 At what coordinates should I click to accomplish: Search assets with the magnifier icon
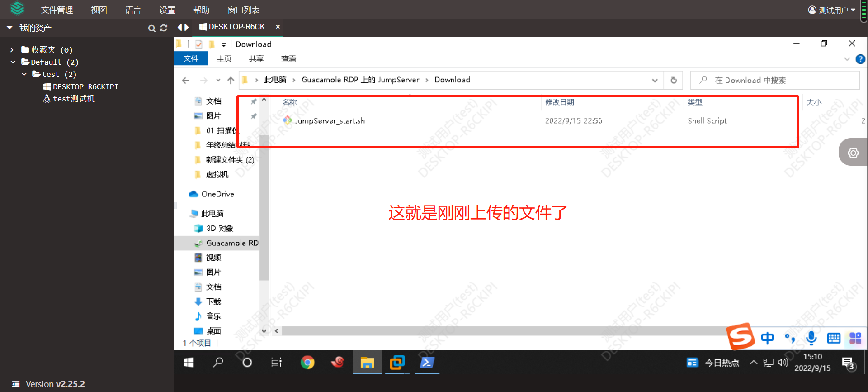pyautogui.click(x=152, y=29)
